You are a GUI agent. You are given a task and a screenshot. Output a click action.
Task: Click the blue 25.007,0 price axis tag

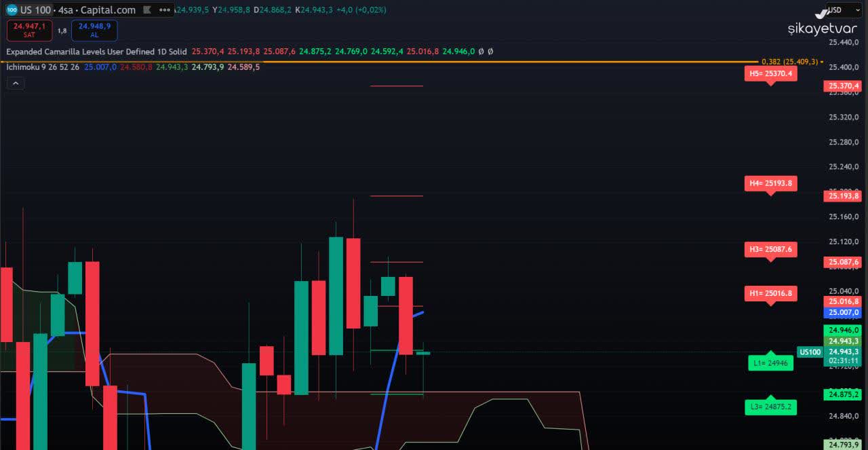(842, 312)
